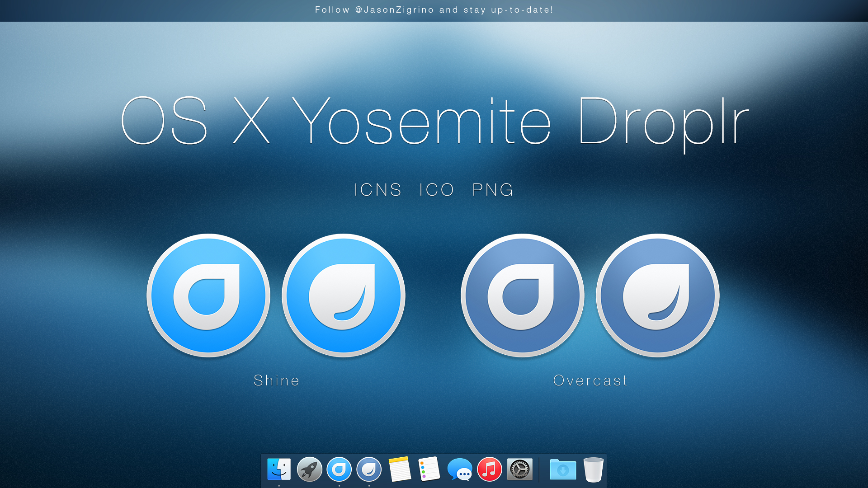Screen dimensions: 868x488
Task: Select the large Shine leaf Droplr icon
Action: 344,296
